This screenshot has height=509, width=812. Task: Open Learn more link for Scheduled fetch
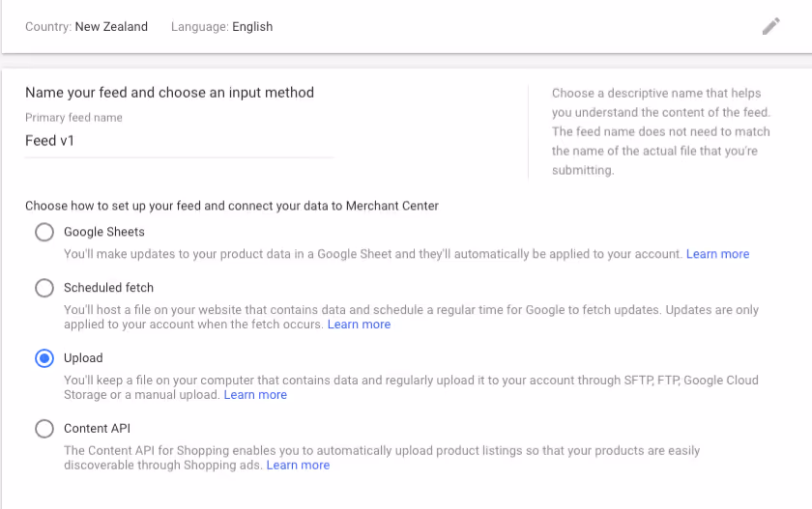tap(359, 325)
